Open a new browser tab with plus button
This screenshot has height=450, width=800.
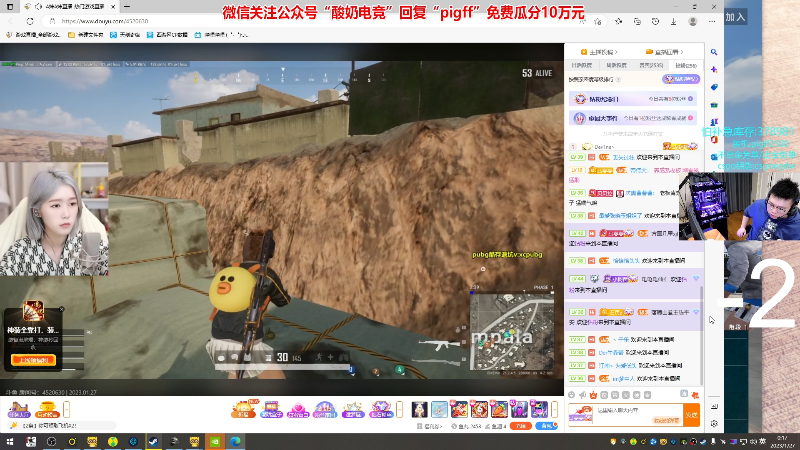pos(127,7)
